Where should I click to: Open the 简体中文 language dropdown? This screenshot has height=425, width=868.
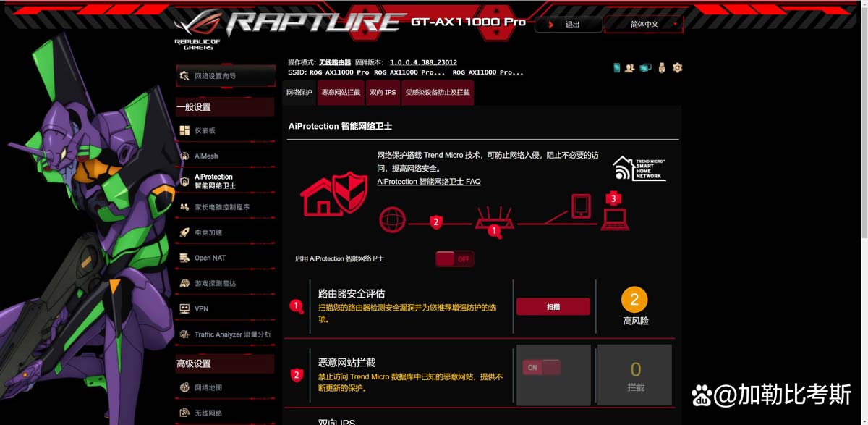pyautogui.click(x=644, y=24)
